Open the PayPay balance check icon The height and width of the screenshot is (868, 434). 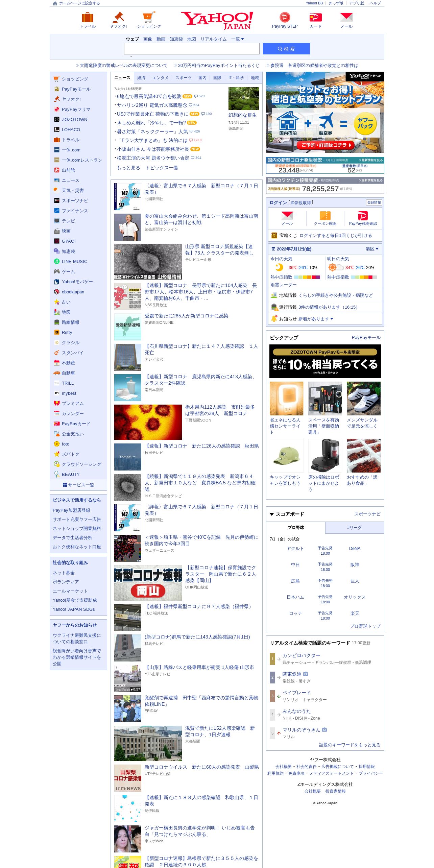(363, 216)
